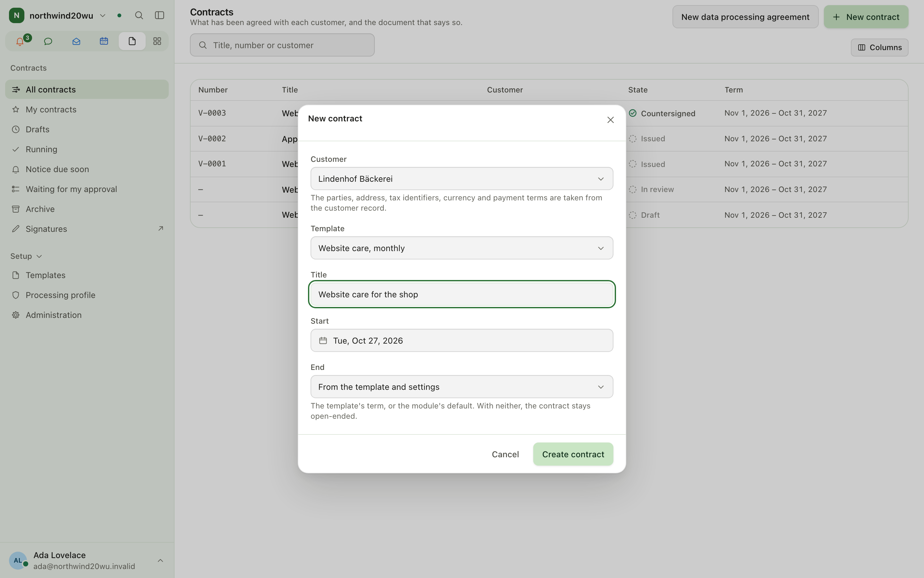This screenshot has width=924, height=578.
Task: Click the calendar icon in Start field
Action: (323, 341)
